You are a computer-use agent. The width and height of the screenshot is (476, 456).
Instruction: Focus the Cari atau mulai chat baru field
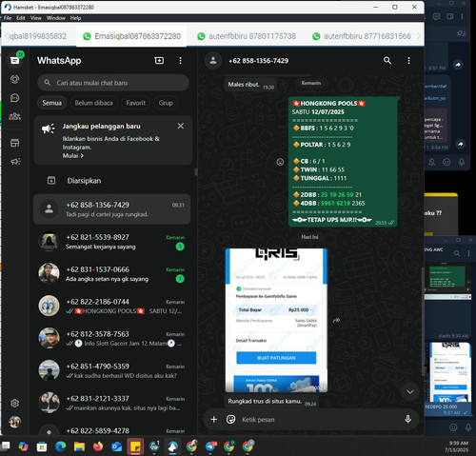tap(113, 83)
